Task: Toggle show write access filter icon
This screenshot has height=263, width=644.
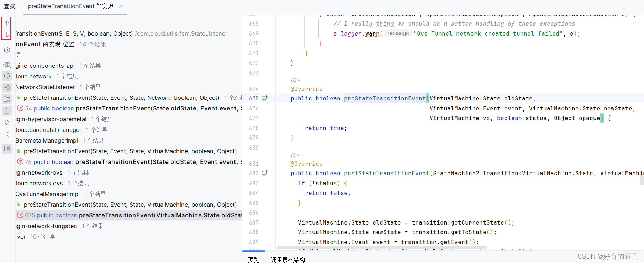Action: tap(7, 87)
